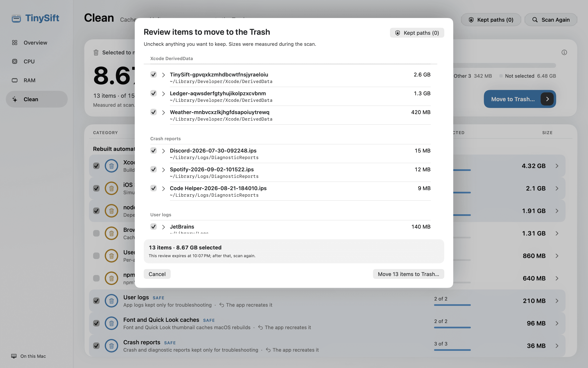Expand the TinySift DerivedData row chevron
This screenshot has height=368, width=588.
[x=164, y=75]
